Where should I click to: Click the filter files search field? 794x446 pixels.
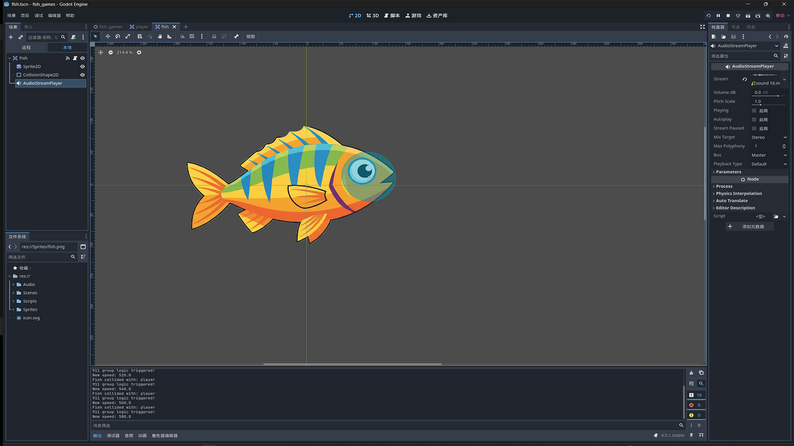coord(42,257)
